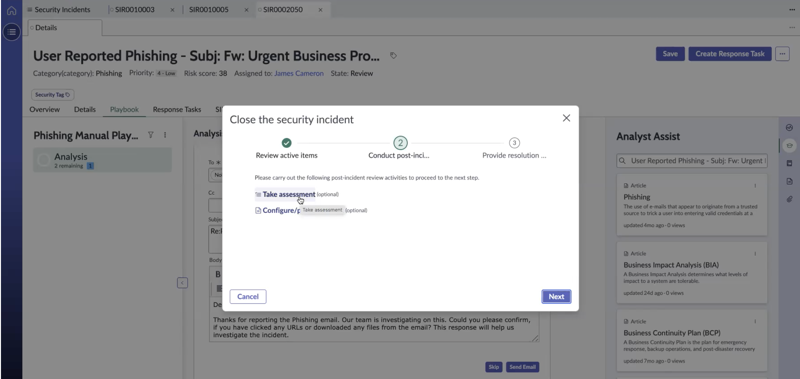800x379 pixels.
Task: Click the Save button
Action: 670,54
